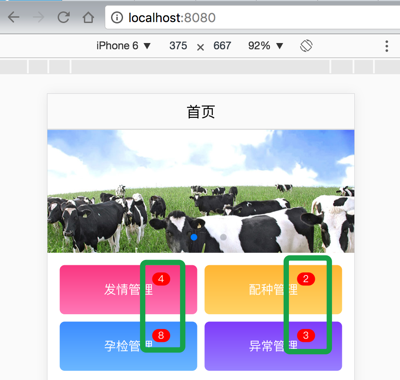400x380 pixels.
Task: Rotate the device with orientation icon
Action: pyautogui.click(x=306, y=46)
